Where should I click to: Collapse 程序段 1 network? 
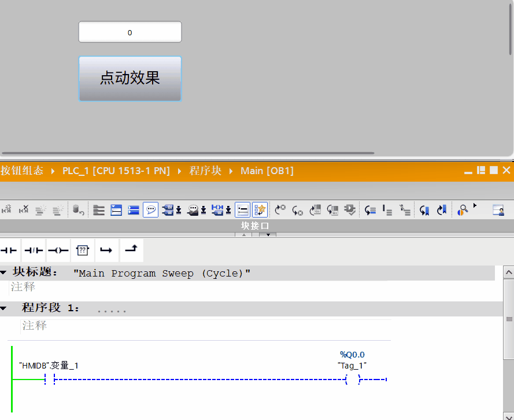pos(3,308)
